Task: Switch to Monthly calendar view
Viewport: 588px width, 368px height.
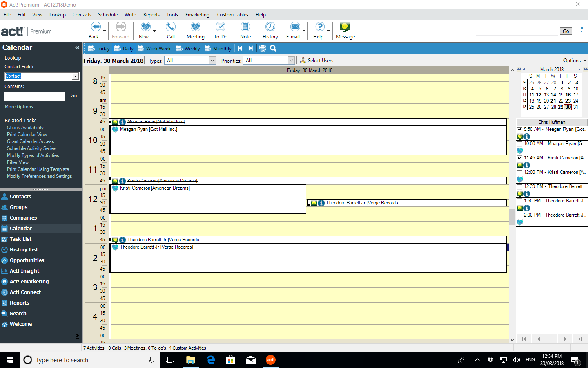Action: (x=218, y=48)
